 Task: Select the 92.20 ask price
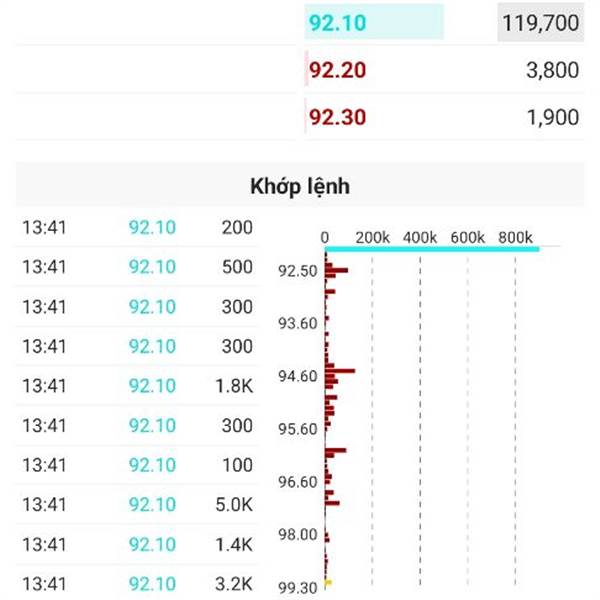coord(337,70)
